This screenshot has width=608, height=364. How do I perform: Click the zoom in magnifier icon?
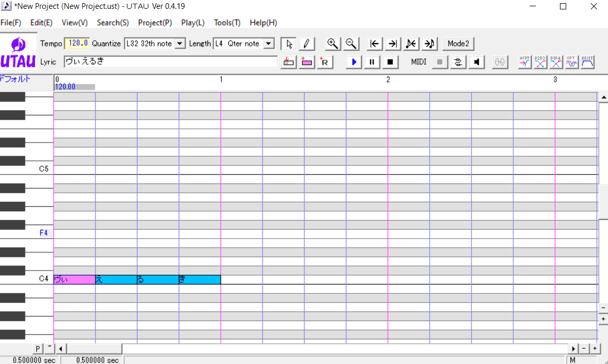coord(332,44)
